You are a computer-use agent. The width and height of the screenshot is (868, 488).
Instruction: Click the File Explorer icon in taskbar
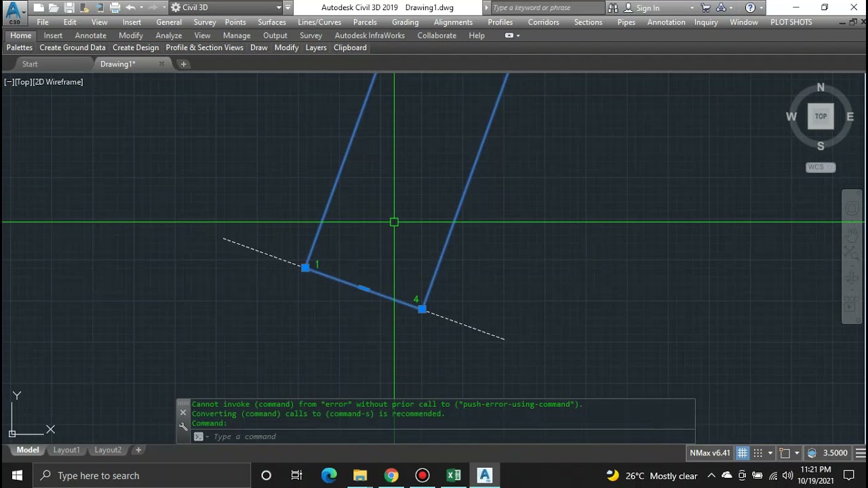coord(360,475)
